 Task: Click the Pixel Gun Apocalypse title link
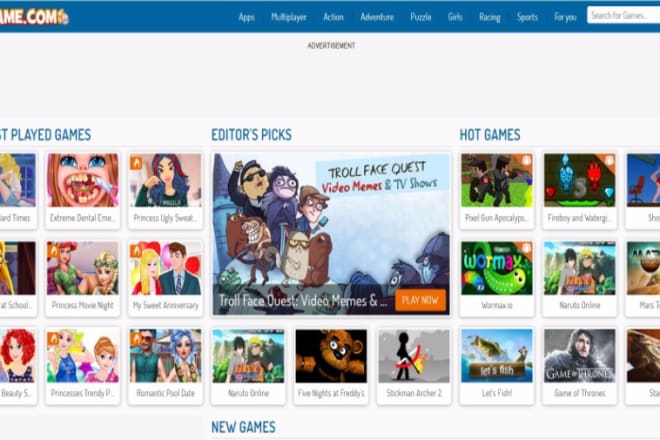(497, 218)
